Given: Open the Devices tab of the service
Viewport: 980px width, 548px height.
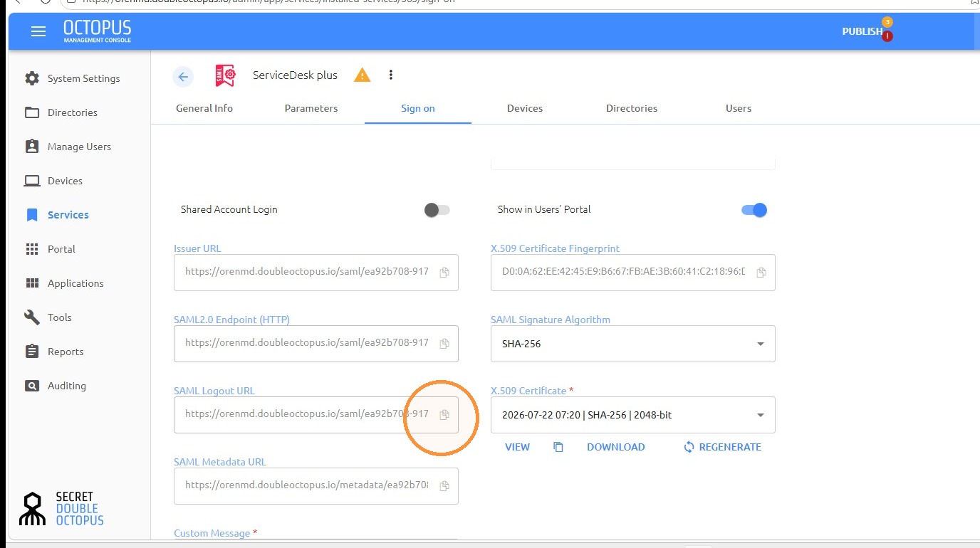Looking at the screenshot, I should point(525,108).
